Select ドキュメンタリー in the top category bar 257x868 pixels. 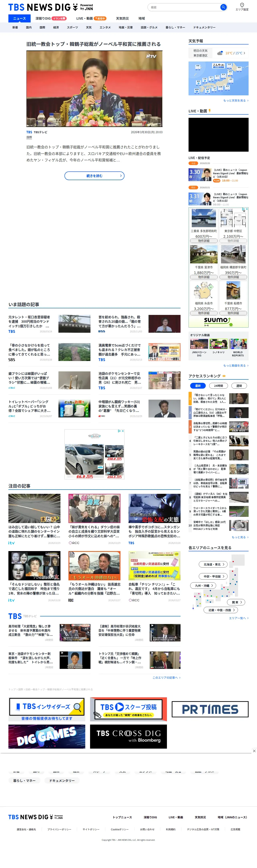pos(204,27)
